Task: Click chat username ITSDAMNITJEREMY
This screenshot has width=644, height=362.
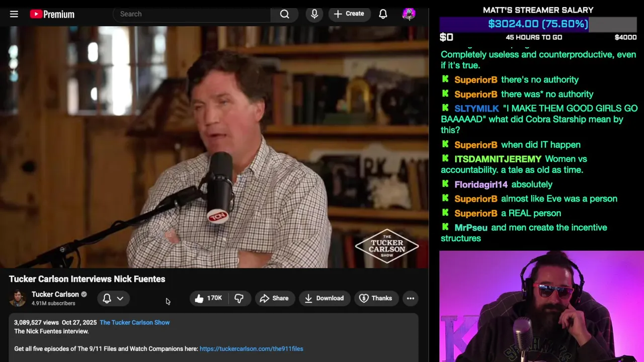Action: 498,159
